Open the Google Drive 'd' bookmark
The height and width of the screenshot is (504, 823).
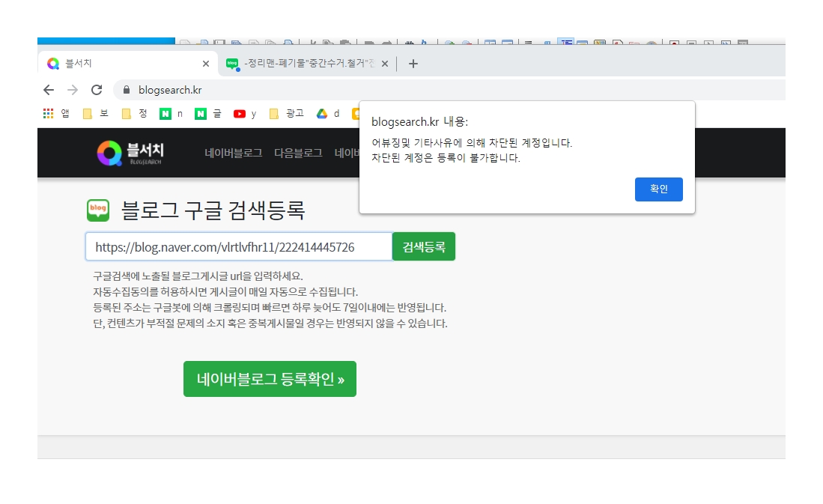pyautogui.click(x=328, y=113)
